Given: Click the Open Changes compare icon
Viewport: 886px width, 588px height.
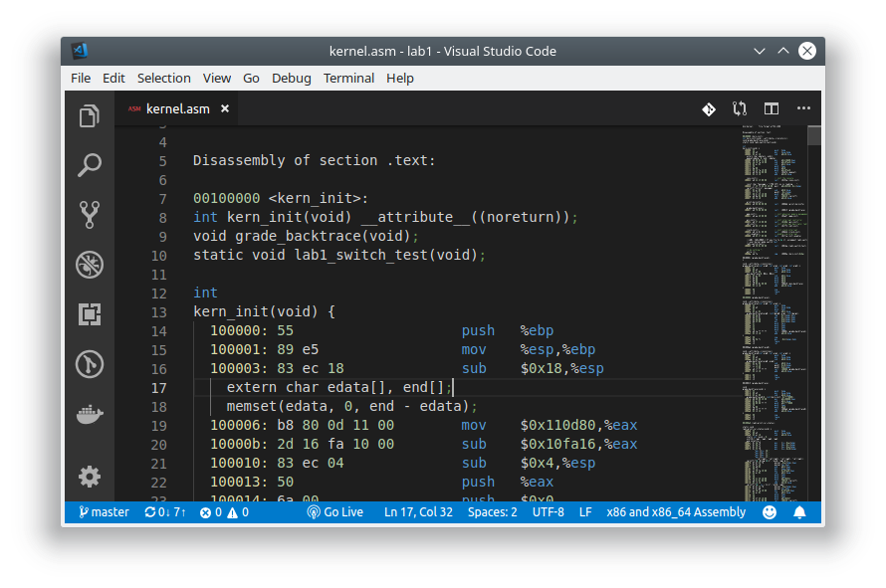Looking at the screenshot, I should pos(740,108).
